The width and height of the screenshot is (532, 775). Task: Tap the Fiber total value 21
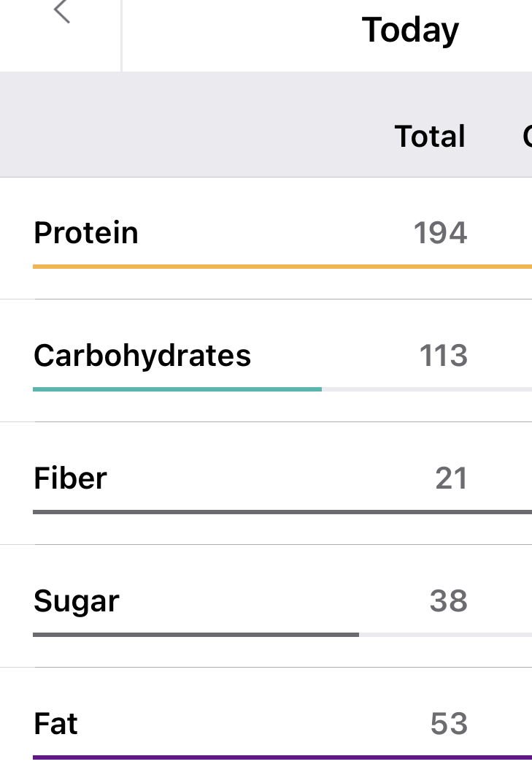(451, 478)
